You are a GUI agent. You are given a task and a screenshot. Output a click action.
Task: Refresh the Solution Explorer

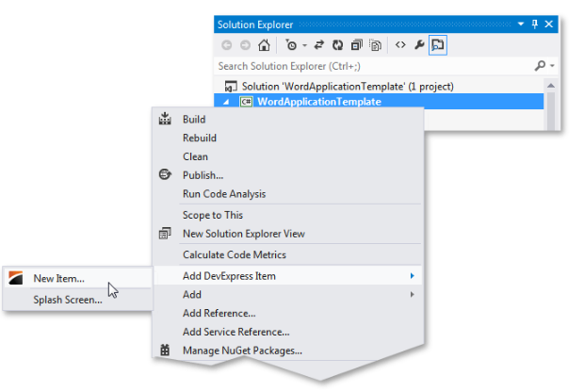pyautogui.click(x=337, y=45)
